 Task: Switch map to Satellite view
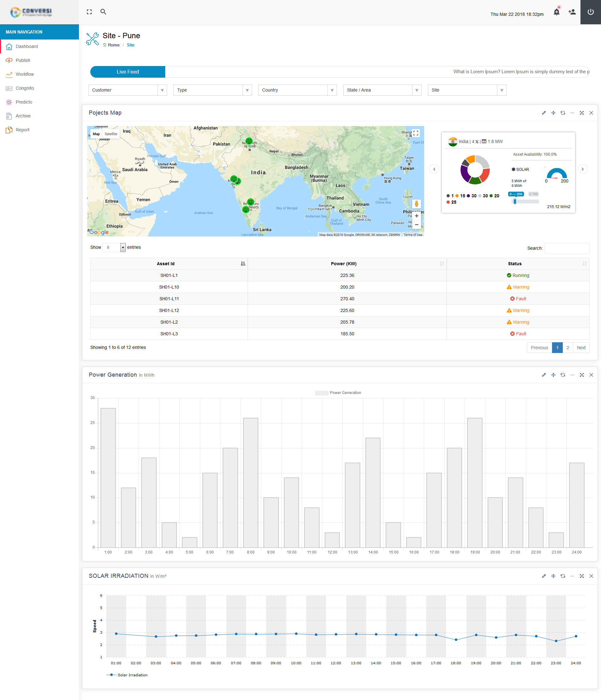pos(111,134)
